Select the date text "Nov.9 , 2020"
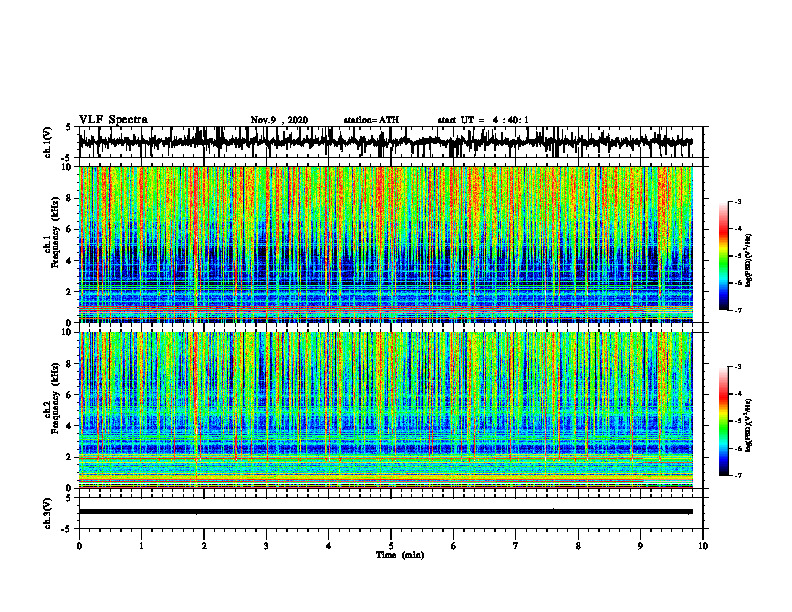 click(279, 120)
